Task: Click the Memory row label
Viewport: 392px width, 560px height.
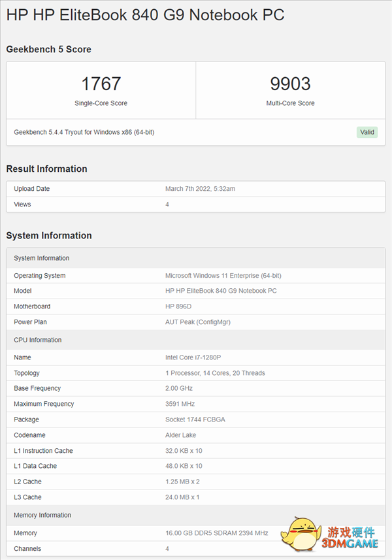Action: click(x=25, y=533)
